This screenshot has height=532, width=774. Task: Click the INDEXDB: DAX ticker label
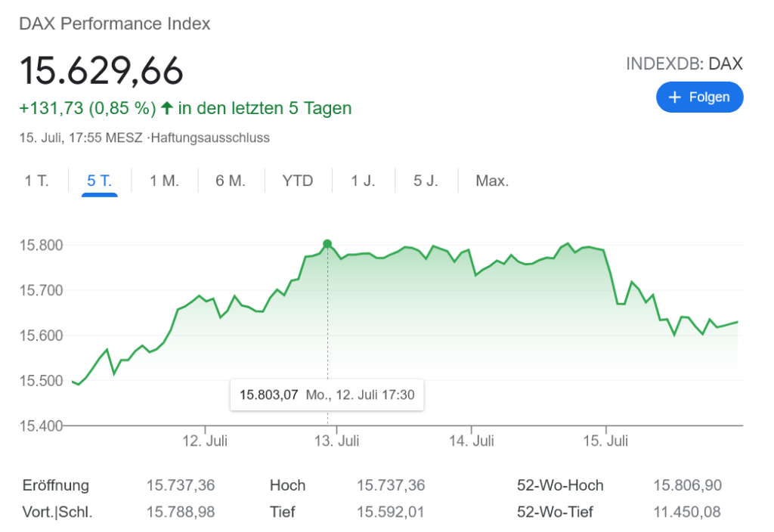[x=684, y=64]
